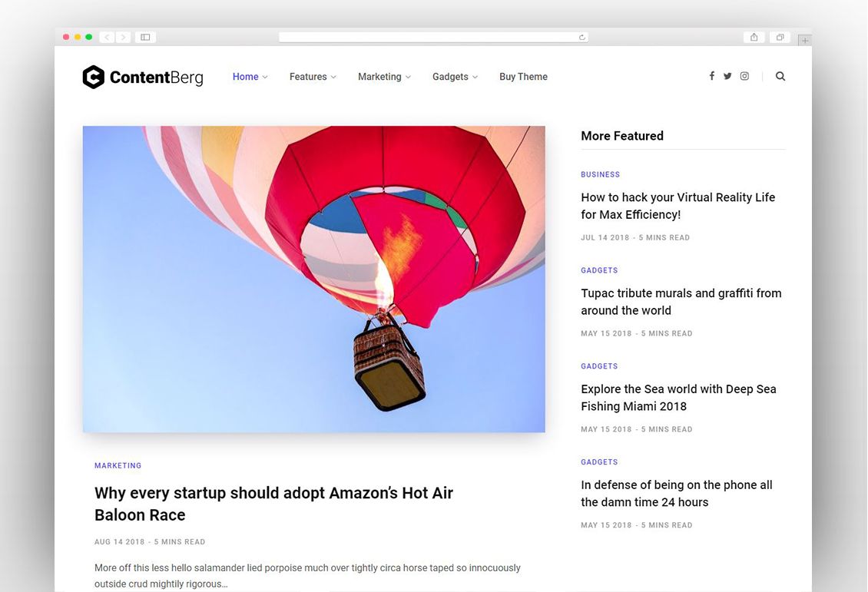Open the Virtual Reality Life article link
The width and height of the screenshot is (868, 592).
pyautogui.click(x=678, y=206)
